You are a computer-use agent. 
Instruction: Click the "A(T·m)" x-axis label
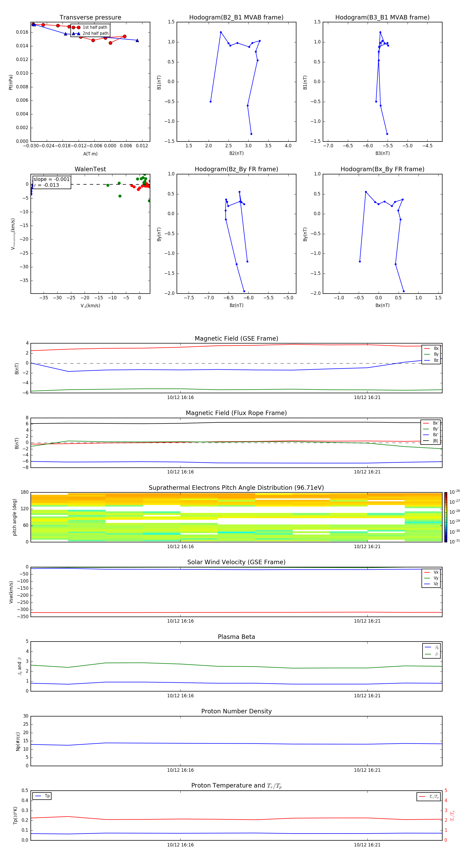[x=90, y=154]
